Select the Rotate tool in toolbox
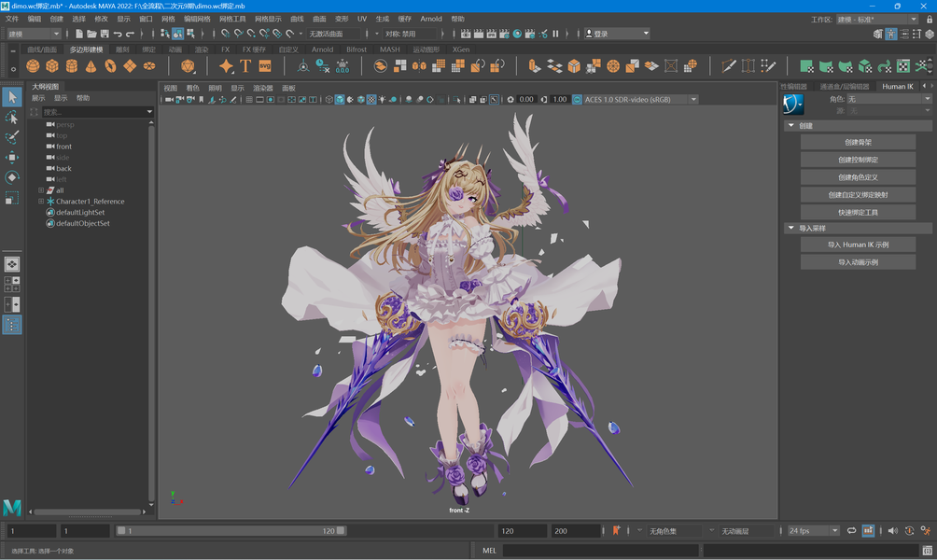The width and height of the screenshot is (937, 560). point(12,177)
